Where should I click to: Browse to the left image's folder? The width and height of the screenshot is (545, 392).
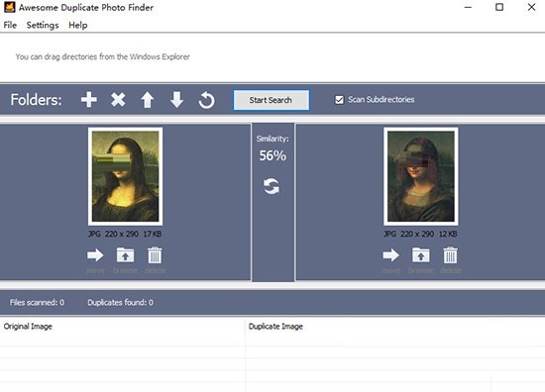click(125, 255)
